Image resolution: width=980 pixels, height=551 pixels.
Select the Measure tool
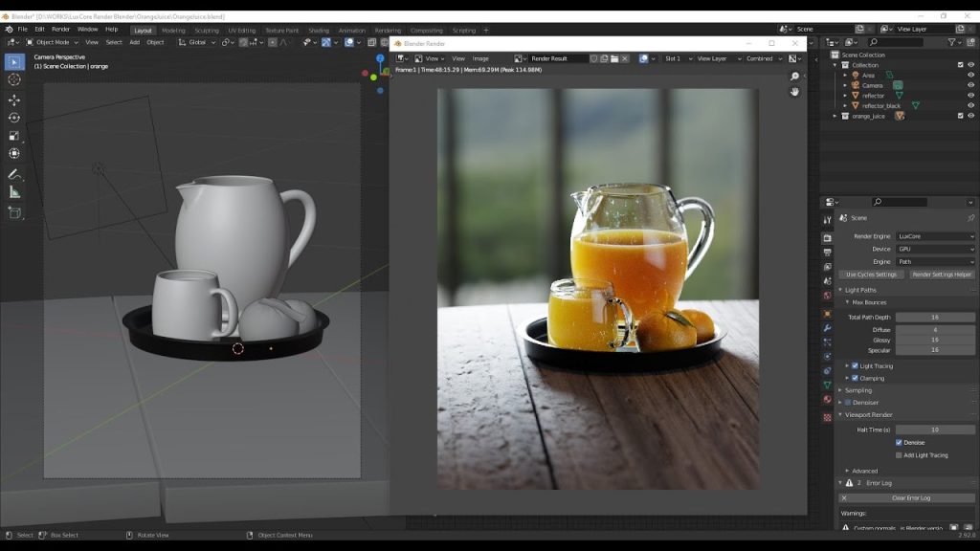point(14,192)
